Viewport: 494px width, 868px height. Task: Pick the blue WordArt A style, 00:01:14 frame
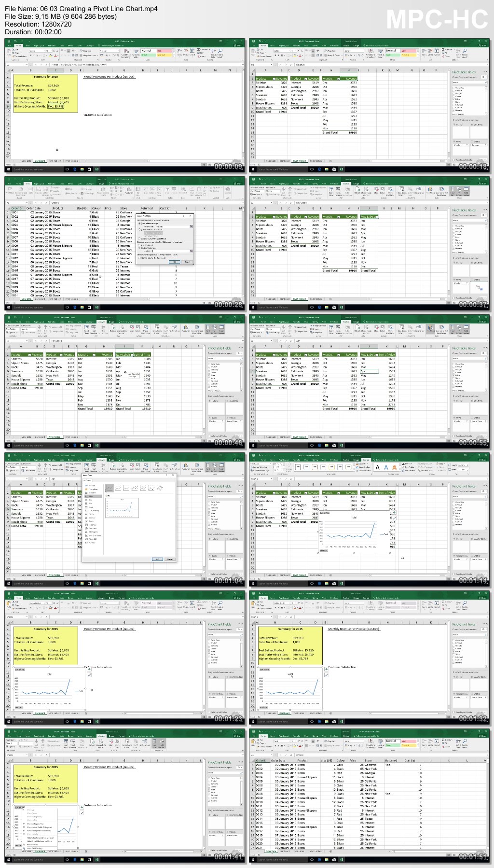pos(386,467)
